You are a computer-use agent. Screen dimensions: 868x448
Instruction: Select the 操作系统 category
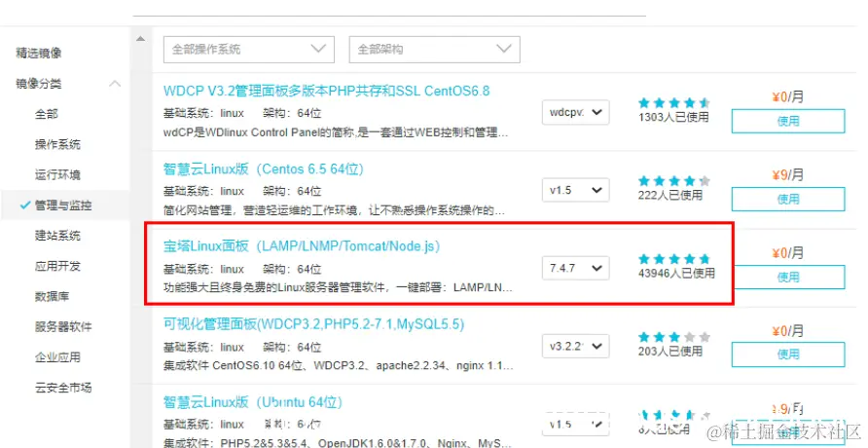57,144
